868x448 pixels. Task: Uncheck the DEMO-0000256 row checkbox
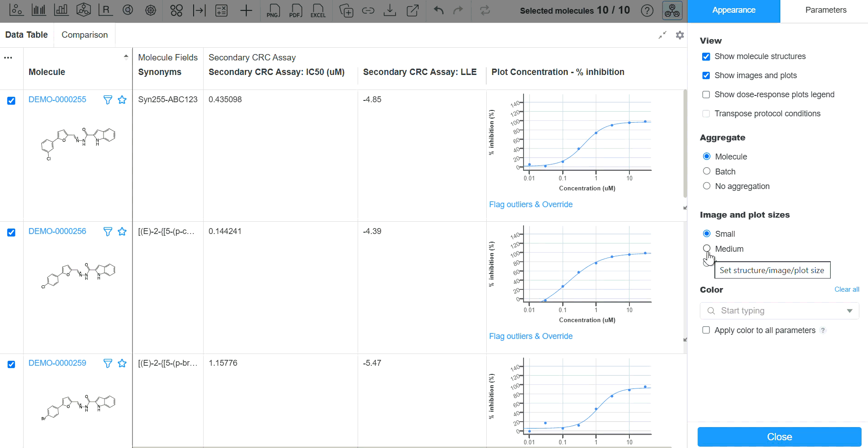tap(11, 233)
